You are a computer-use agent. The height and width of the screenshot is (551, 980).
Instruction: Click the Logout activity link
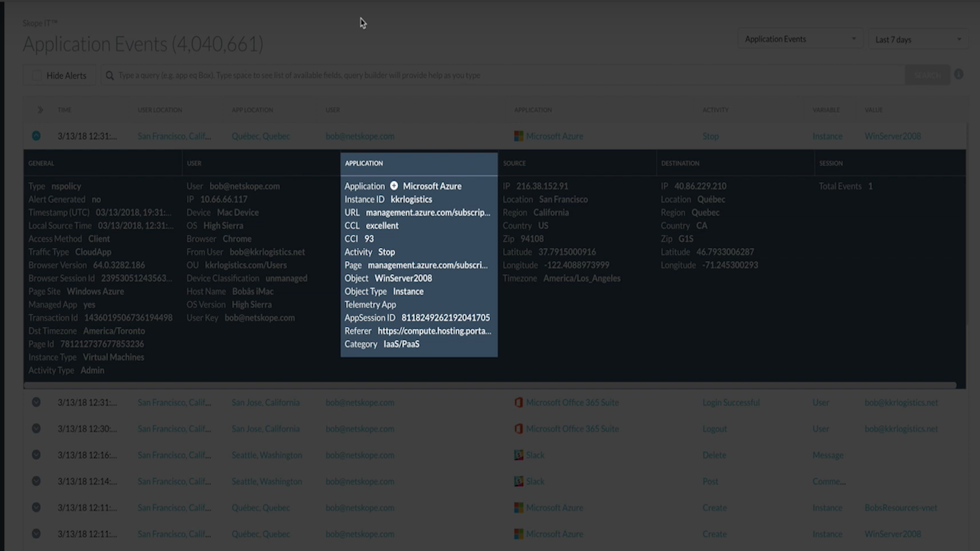coord(714,429)
